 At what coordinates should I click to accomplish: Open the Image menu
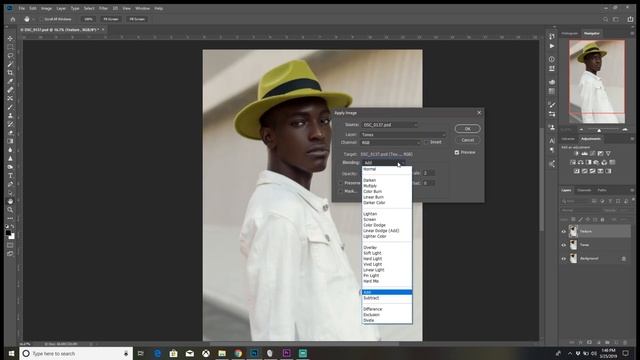point(47,8)
